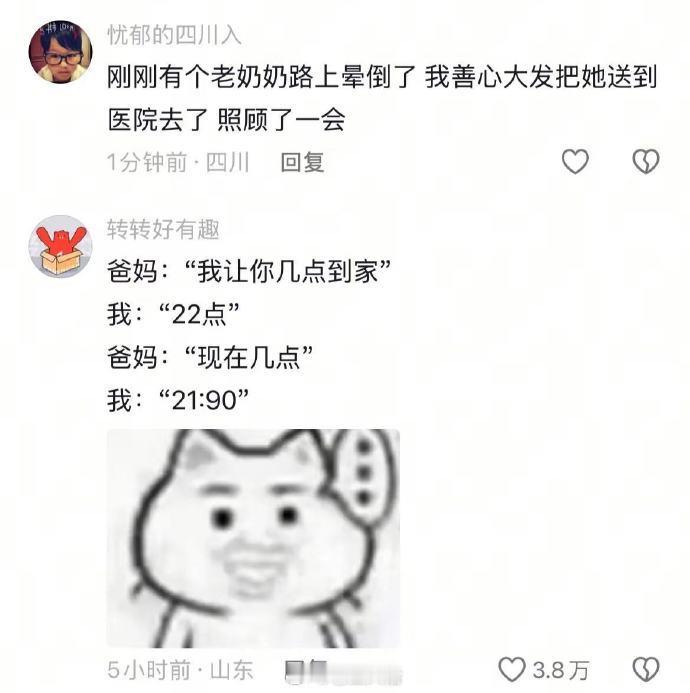Select the comment text about 老奶奶晕倒了
The width and height of the screenshot is (690, 693).
point(382,98)
